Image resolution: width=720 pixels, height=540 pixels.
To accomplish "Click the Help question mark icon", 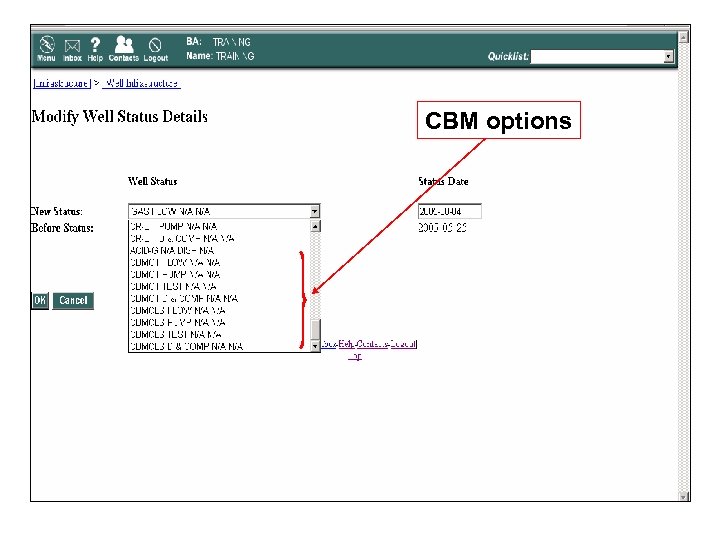I will click(95, 49).
